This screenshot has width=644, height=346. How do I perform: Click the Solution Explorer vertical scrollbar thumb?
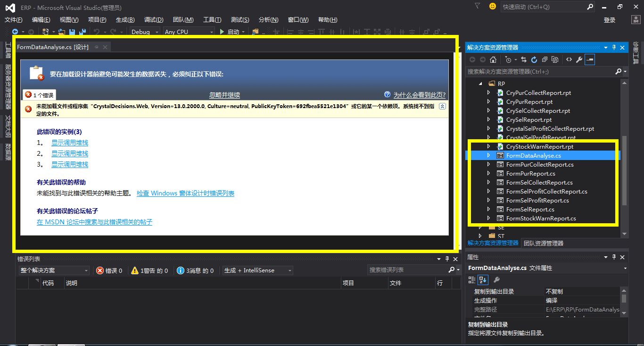(625, 171)
